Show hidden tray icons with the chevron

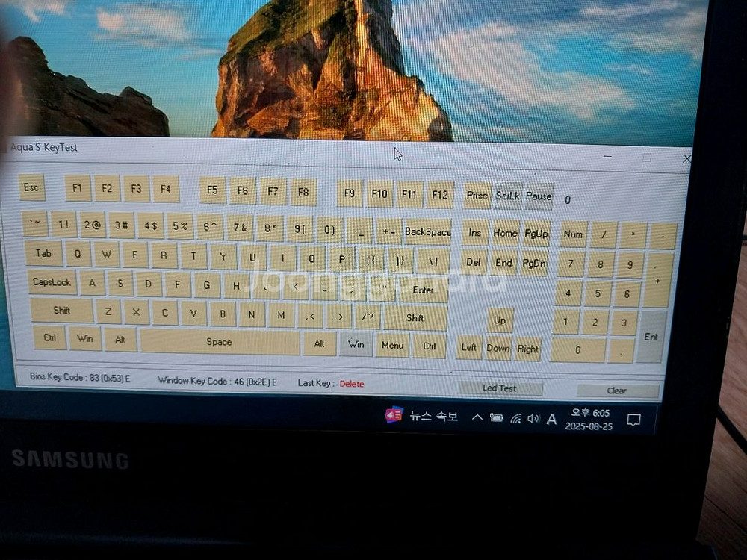[477, 417]
